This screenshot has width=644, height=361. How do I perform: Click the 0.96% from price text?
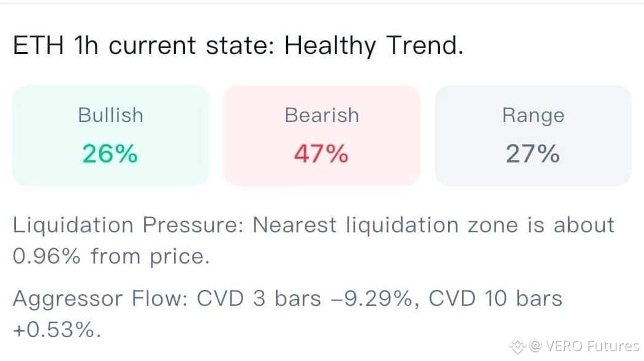tap(112, 257)
